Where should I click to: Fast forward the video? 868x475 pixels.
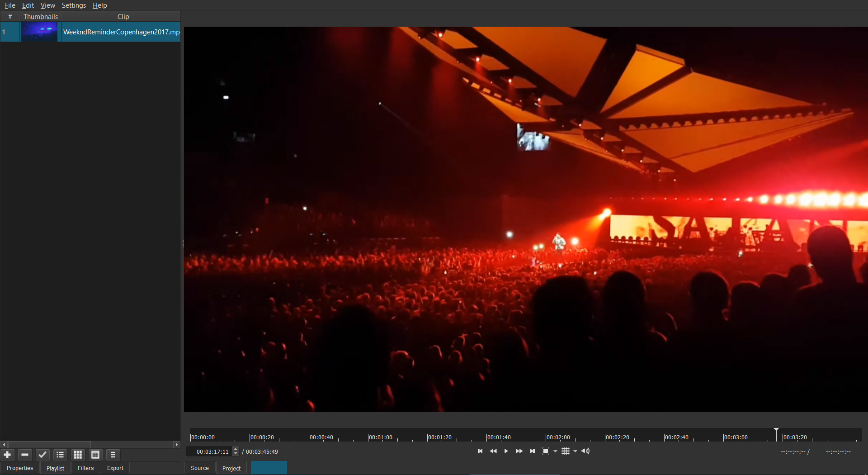point(519,451)
